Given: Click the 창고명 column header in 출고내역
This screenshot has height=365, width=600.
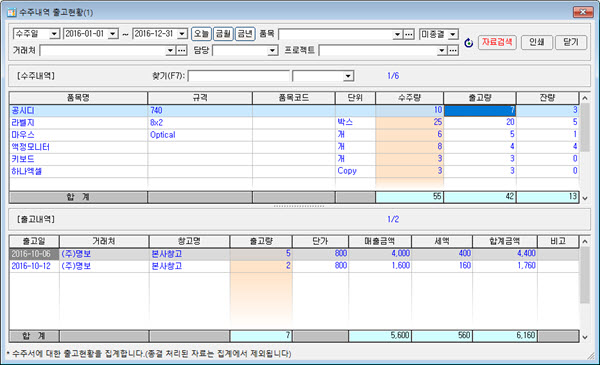Looking at the screenshot, I should [x=189, y=241].
